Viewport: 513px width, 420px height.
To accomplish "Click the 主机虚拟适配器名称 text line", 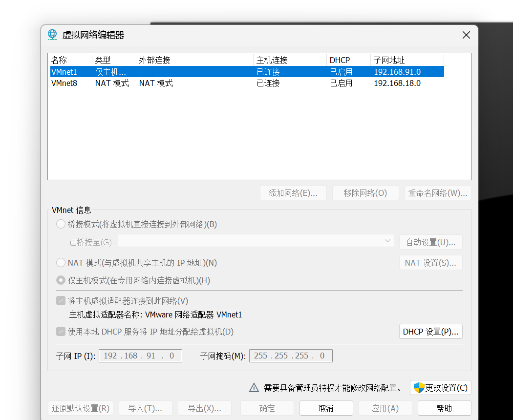I will [155, 315].
